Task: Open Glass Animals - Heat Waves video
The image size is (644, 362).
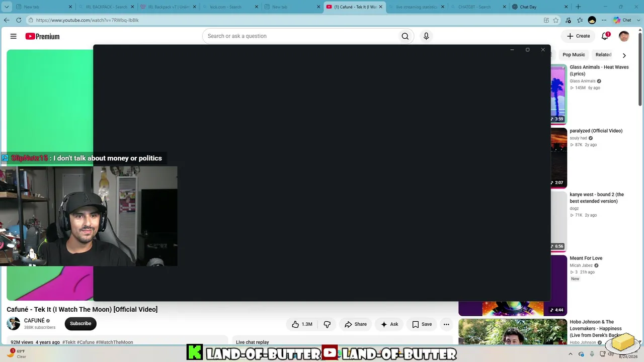Action: click(599, 70)
